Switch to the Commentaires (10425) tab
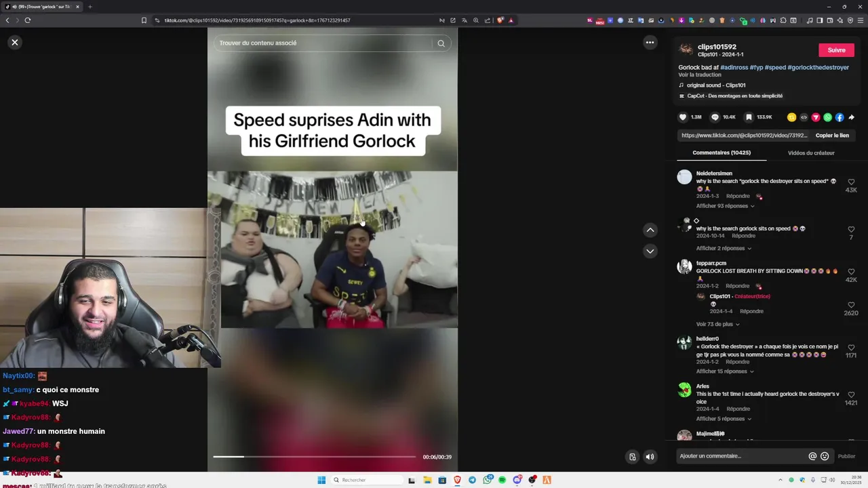Image resolution: width=868 pixels, height=488 pixels. [x=722, y=153]
